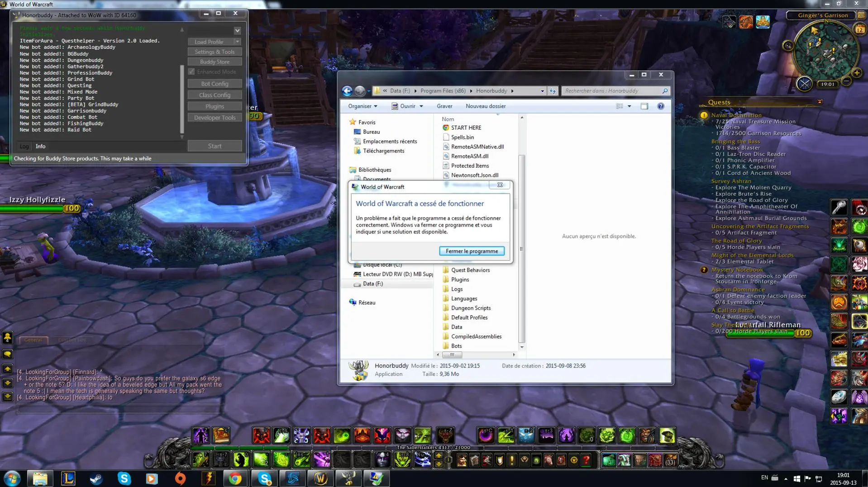Switch to the Info tab in Honorbuddy
This screenshot has height=487, width=868.
(x=41, y=147)
